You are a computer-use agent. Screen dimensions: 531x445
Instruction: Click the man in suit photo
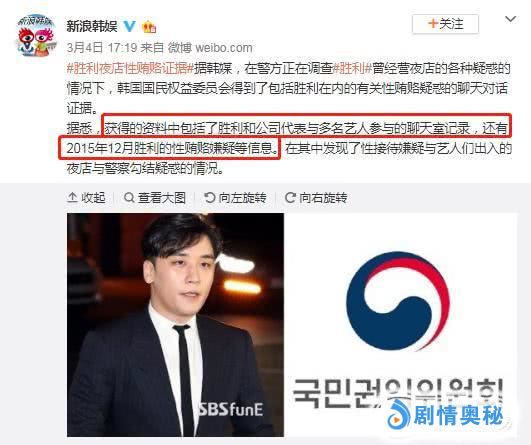[175, 324]
